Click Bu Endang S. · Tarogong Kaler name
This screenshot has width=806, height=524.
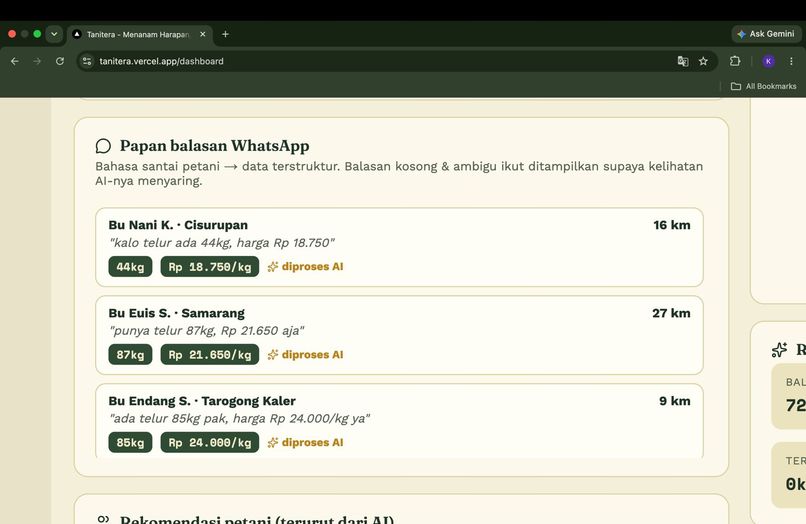pyautogui.click(x=202, y=401)
